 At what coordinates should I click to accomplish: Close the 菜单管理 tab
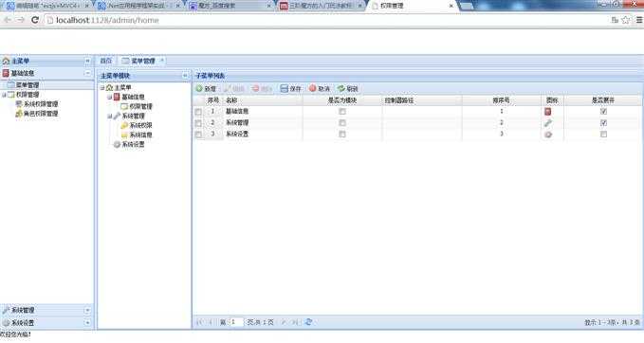point(162,61)
